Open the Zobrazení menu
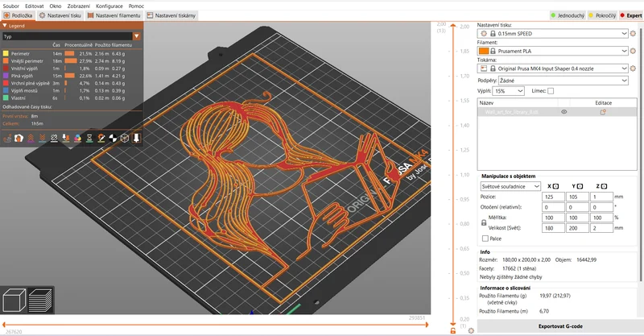 (78, 6)
